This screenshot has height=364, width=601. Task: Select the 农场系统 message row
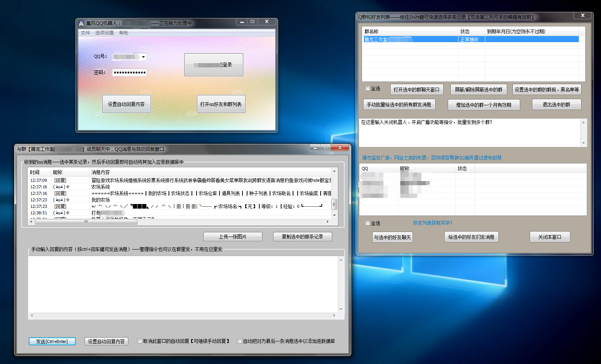[x=180, y=187]
